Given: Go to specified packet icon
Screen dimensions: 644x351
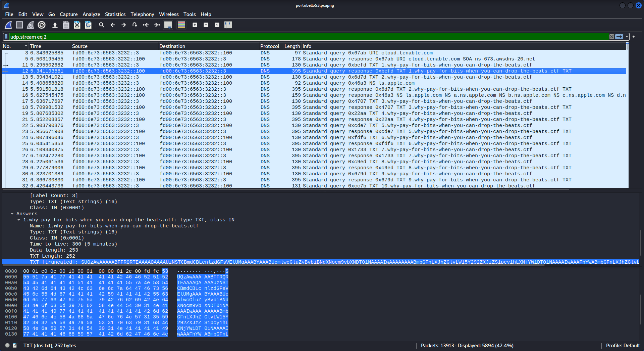Looking at the screenshot, I should click(x=135, y=25).
